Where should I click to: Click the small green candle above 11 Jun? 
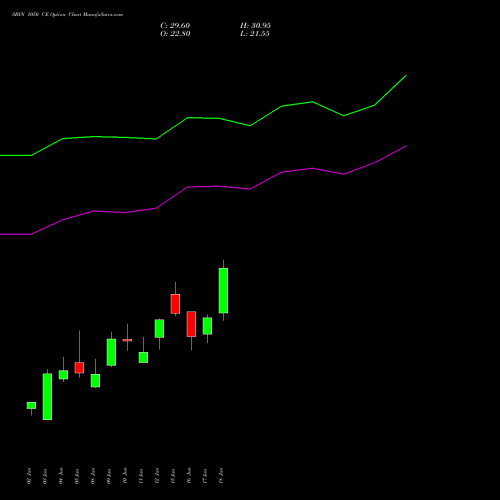coord(143,357)
